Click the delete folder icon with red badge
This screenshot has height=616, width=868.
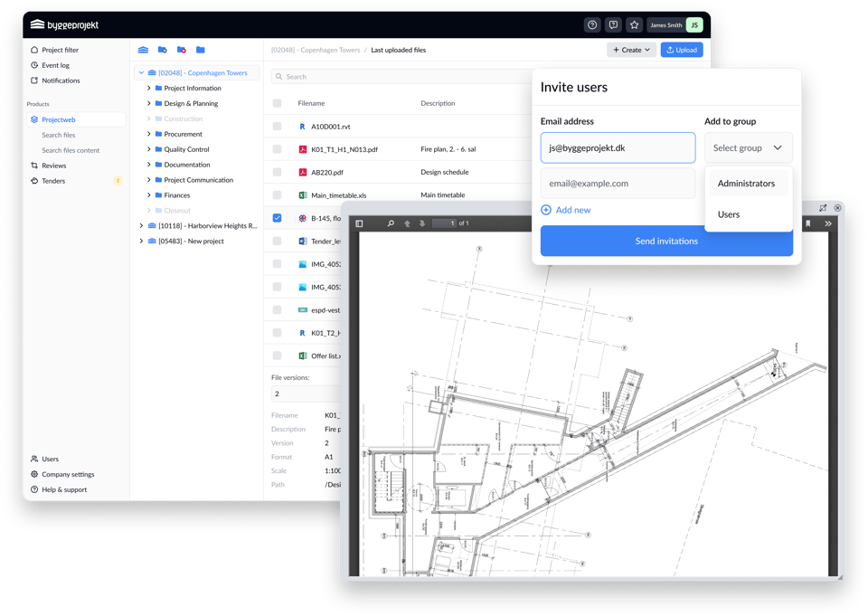coord(182,50)
